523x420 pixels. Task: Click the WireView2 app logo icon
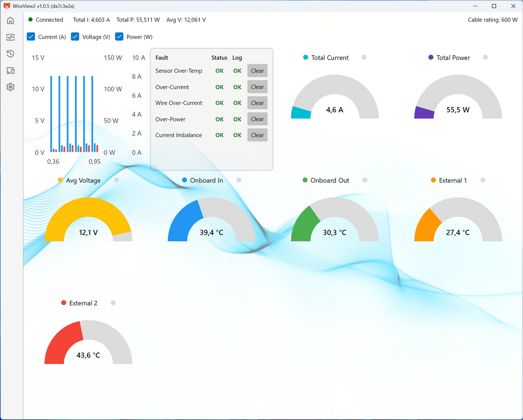pyautogui.click(x=7, y=6)
